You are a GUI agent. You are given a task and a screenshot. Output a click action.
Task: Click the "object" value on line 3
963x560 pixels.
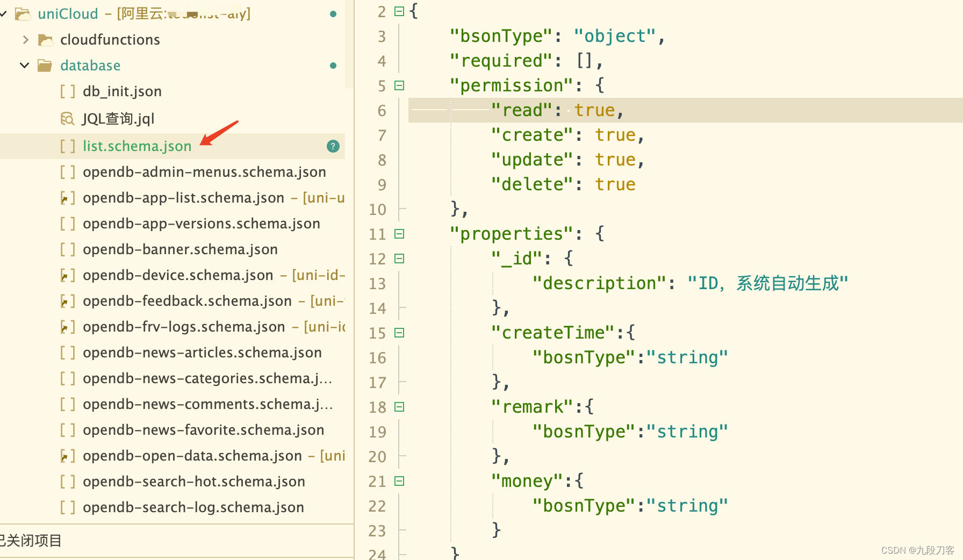[x=615, y=36]
